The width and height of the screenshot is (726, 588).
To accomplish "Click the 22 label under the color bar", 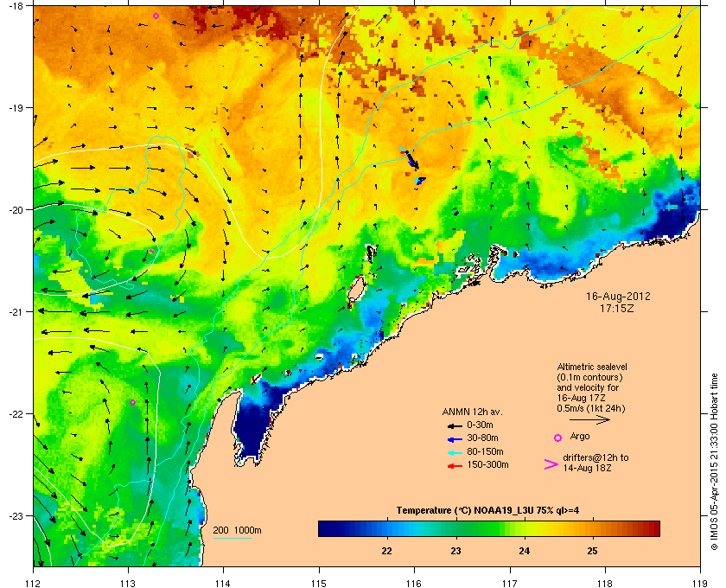I will click(x=386, y=551).
